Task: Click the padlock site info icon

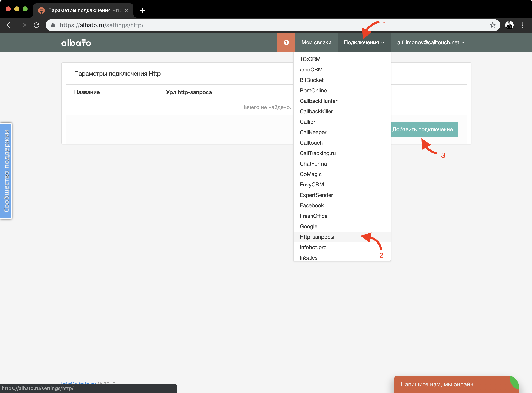Action: point(53,25)
